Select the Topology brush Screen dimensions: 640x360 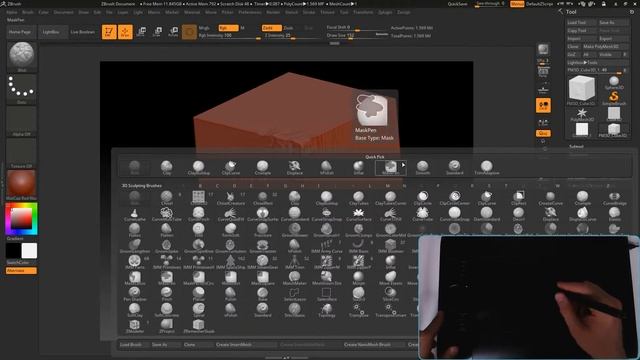tap(327, 310)
